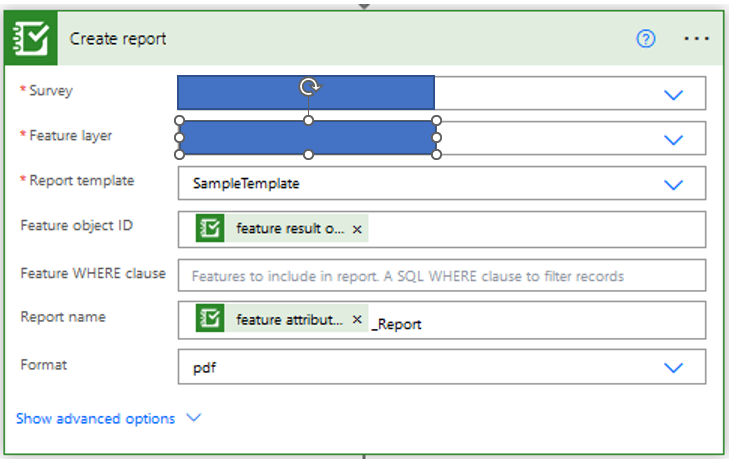Screen dimensions: 729x459
Task: Open the Format dropdown arrow
Action: click(673, 368)
